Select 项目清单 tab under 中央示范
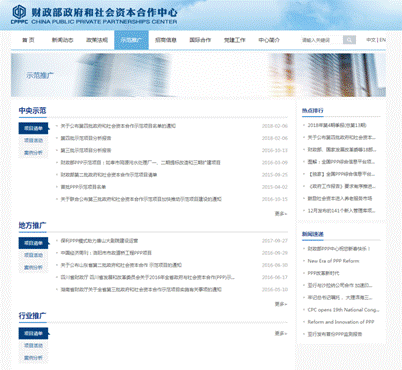 tap(33, 128)
